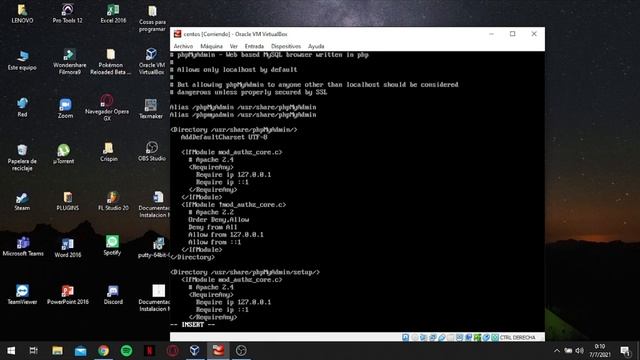Select the OBS Studio desktop shortcut
This screenshot has width=640, height=360.
point(151,151)
